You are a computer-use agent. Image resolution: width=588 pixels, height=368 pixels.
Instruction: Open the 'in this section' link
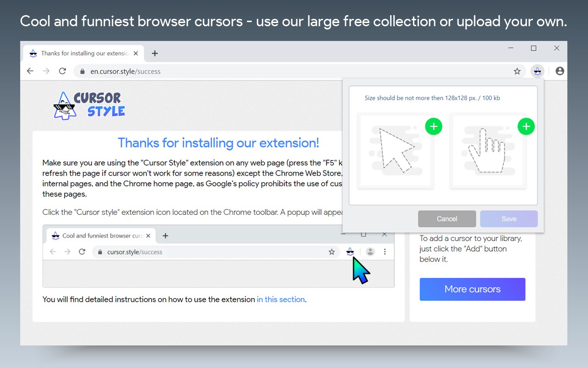[281, 299]
